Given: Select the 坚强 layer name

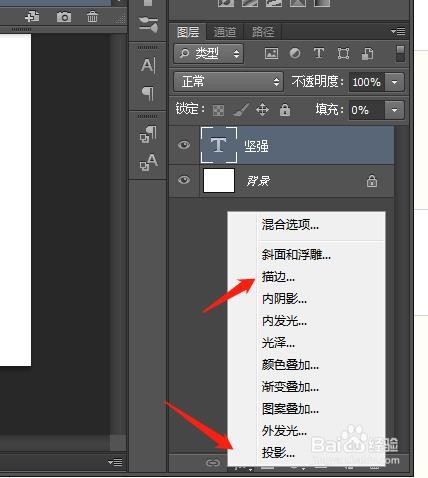Looking at the screenshot, I should (x=256, y=146).
